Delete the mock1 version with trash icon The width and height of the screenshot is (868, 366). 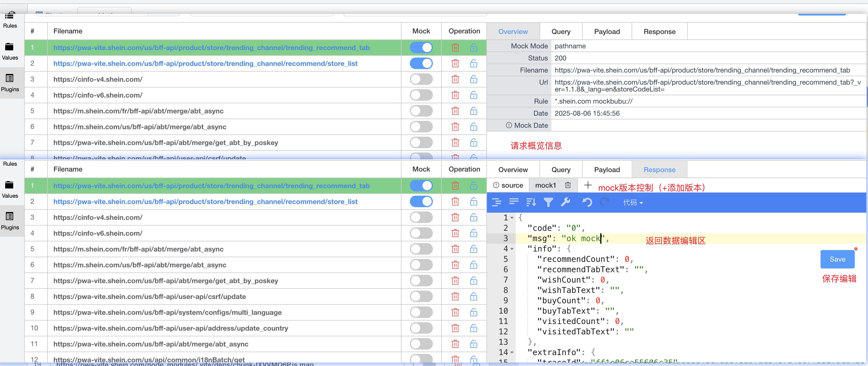568,185
